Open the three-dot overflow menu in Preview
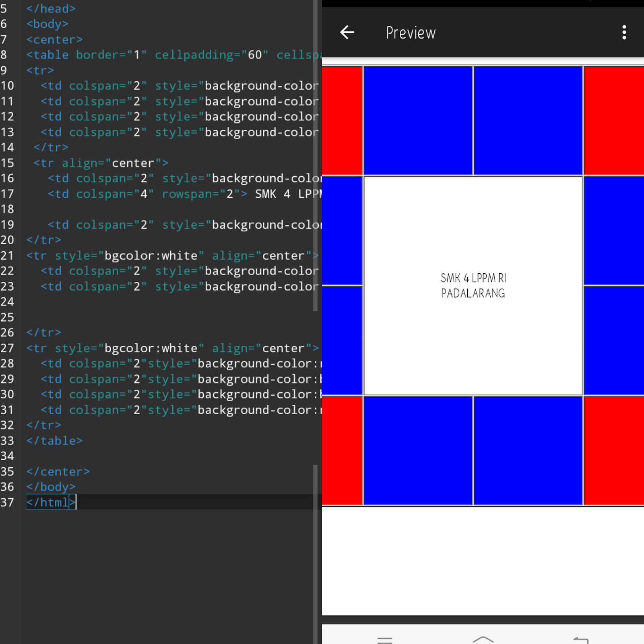644x644 pixels. [624, 32]
